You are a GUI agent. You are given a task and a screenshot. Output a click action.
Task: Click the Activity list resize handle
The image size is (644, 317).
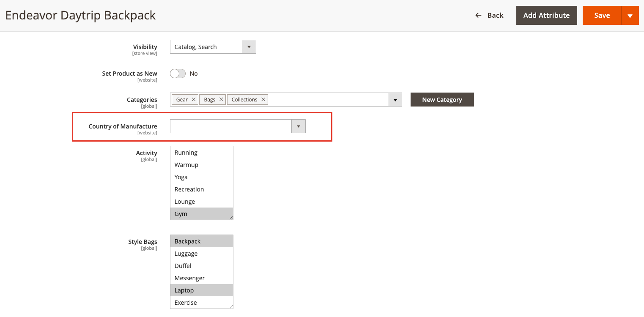[x=231, y=218]
